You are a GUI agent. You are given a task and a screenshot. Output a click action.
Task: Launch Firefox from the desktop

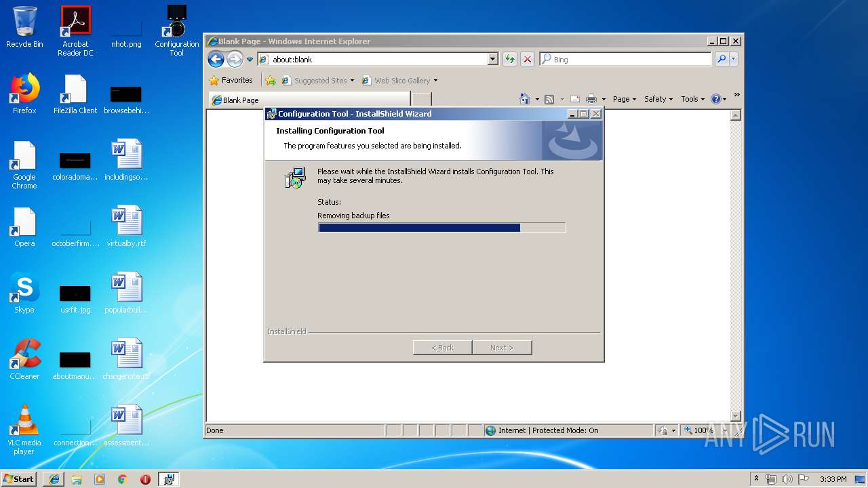(x=24, y=94)
